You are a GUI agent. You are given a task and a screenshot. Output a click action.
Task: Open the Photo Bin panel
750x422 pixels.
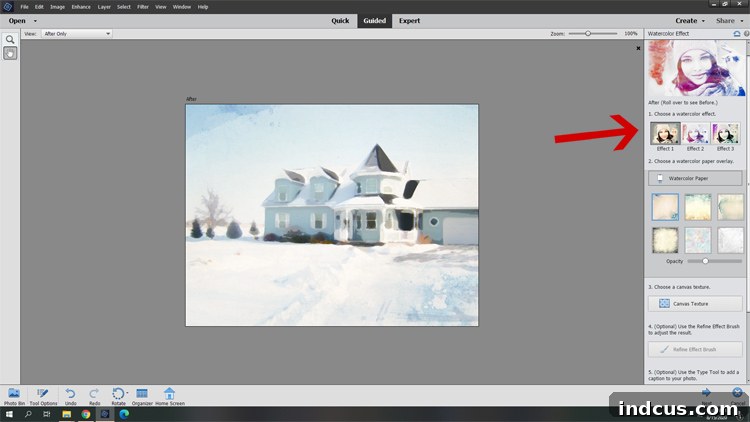14,397
